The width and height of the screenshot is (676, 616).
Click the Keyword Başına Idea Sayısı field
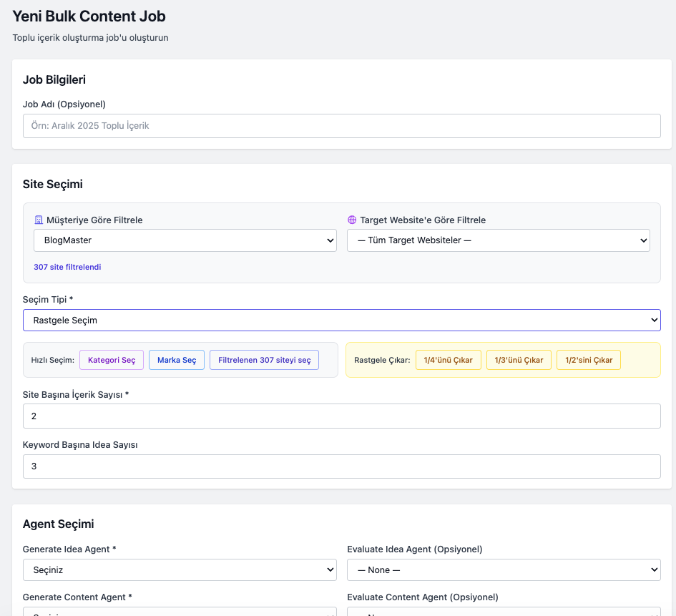(341, 466)
